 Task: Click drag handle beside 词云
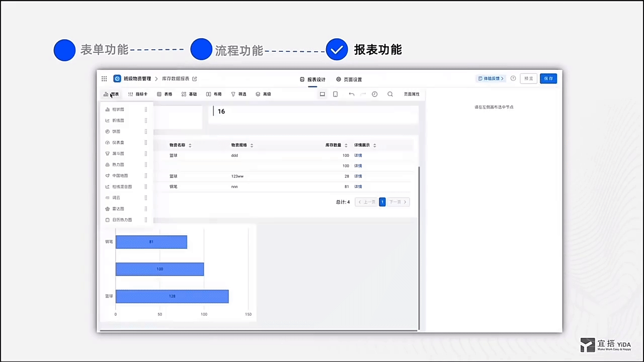pos(146,198)
